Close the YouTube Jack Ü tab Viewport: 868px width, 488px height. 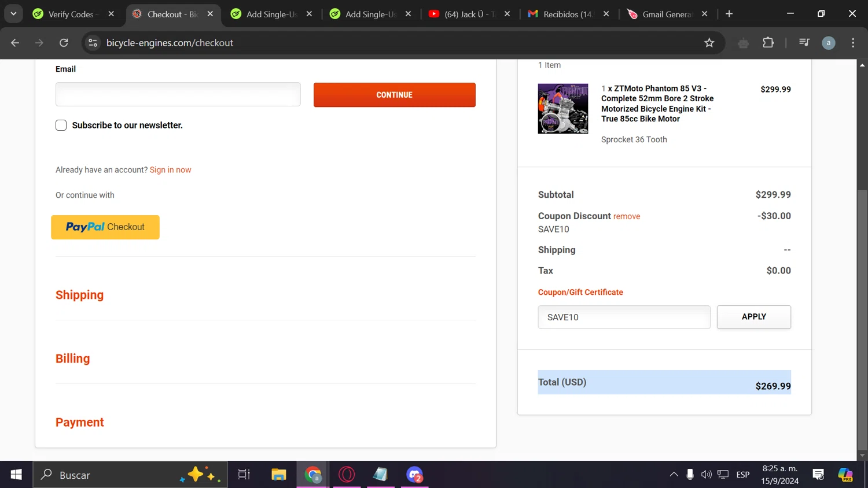point(507,14)
